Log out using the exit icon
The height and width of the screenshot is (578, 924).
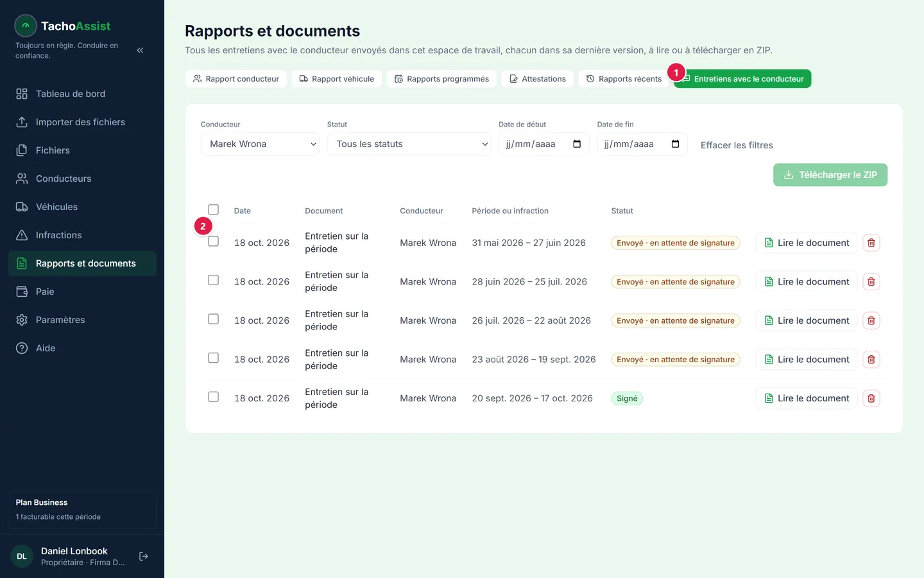point(144,556)
